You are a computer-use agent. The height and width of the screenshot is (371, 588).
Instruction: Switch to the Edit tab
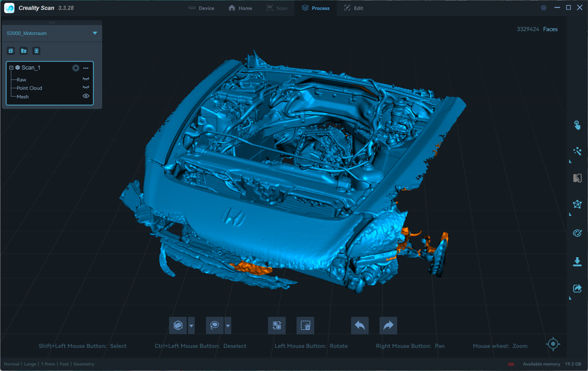(354, 8)
